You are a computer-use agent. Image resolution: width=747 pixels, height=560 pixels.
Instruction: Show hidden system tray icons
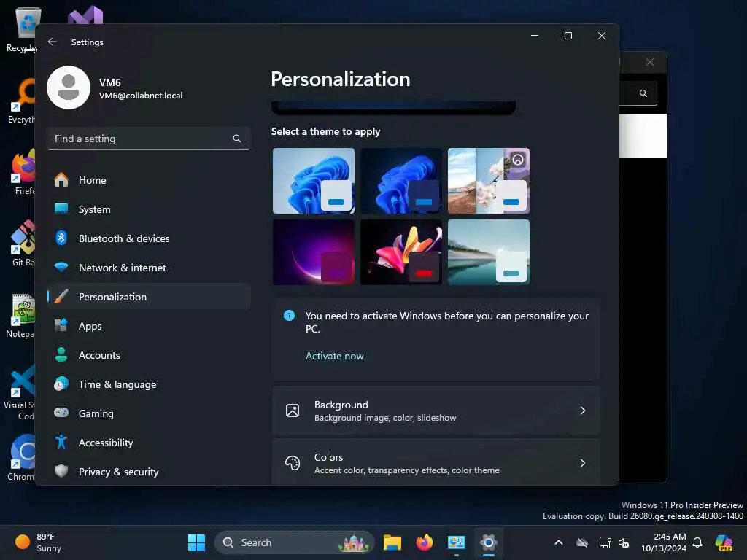click(559, 542)
